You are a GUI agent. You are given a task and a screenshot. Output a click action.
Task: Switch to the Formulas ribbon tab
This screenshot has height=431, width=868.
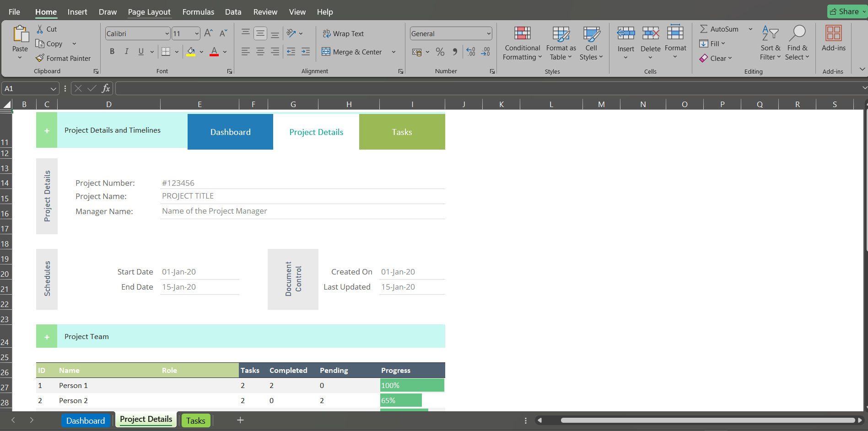pos(198,11)
